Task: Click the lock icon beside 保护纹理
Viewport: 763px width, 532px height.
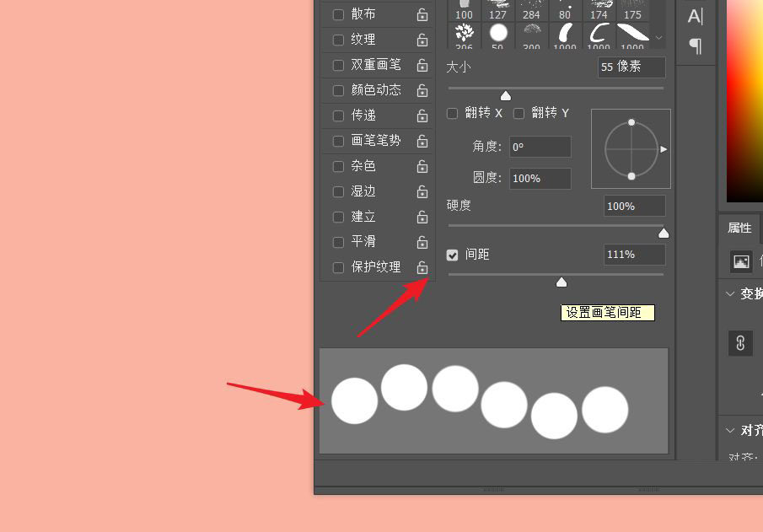Action: pyautogui.click(x=422, y=268)
